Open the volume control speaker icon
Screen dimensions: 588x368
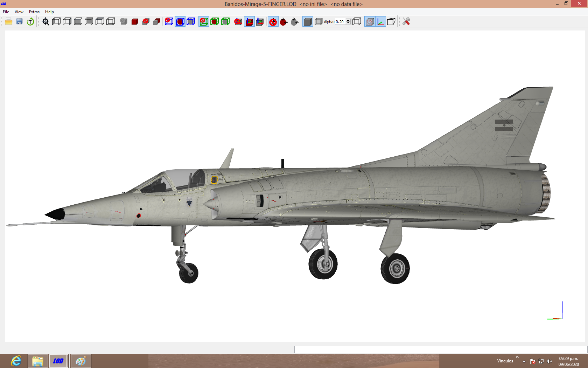[549, 361]
